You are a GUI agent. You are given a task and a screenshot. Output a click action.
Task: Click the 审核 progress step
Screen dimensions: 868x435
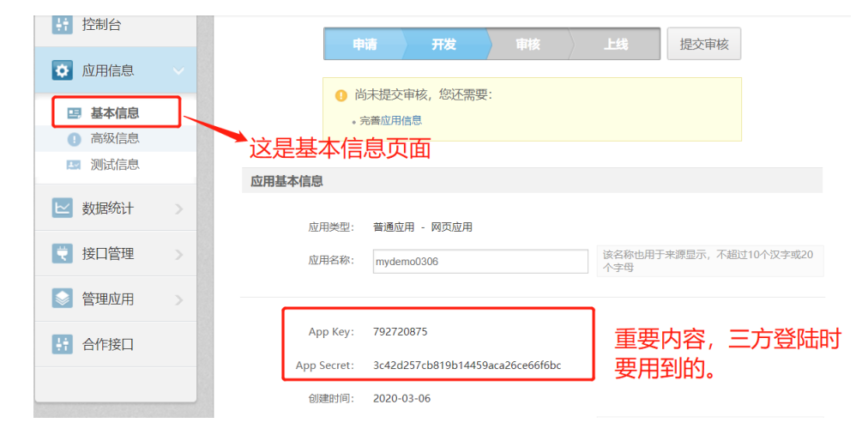pos(527,45)
